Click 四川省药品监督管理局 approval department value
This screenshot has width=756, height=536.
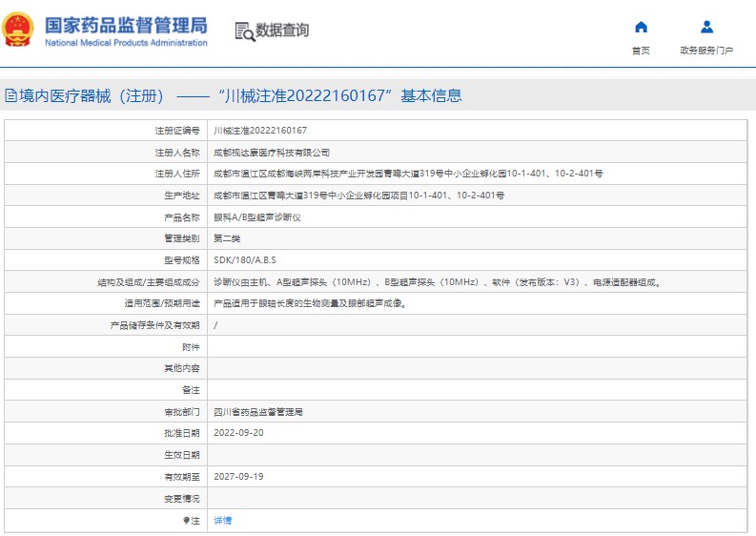[258, 412]
